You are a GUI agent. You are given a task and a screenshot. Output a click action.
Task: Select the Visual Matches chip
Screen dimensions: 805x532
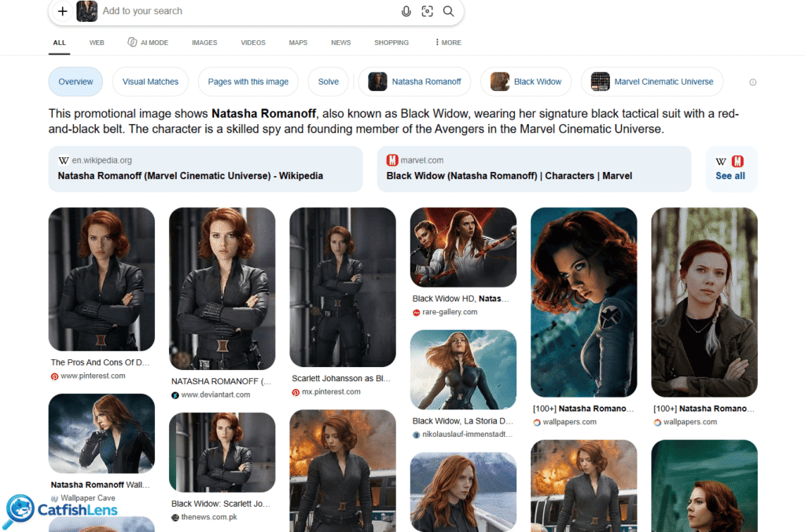point(150,82)
